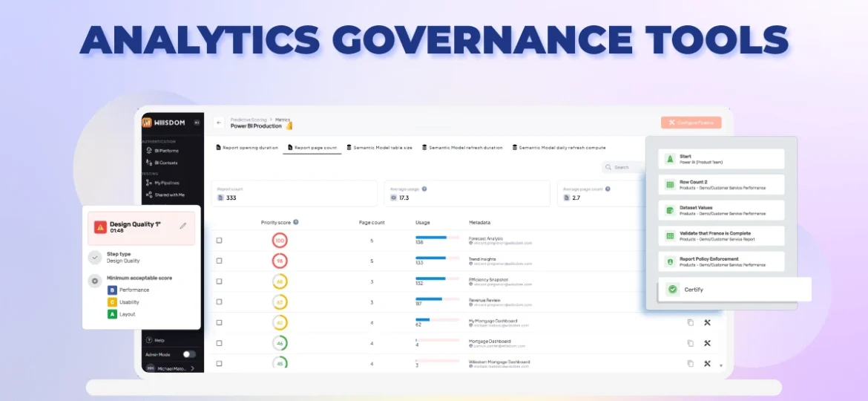The image size is (868, 401).
Task: Click the Usage column header
Action: pyautogui.click(x=422, y=223)
